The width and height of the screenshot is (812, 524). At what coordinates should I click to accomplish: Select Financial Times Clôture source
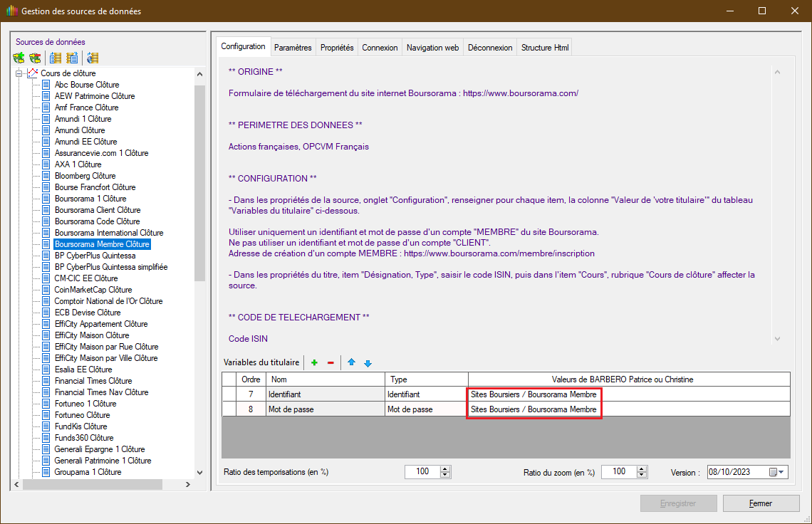(93, 381)
